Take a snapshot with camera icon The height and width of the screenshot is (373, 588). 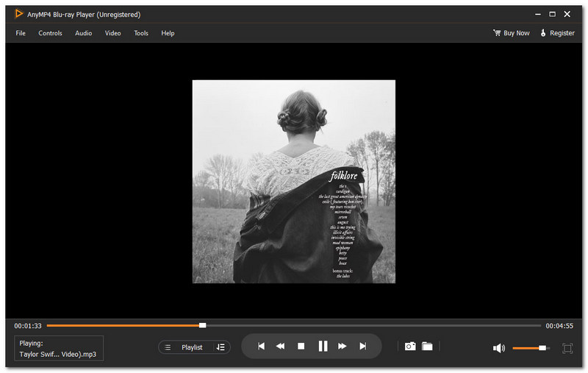pyautogui.click(x=410, y=346)
